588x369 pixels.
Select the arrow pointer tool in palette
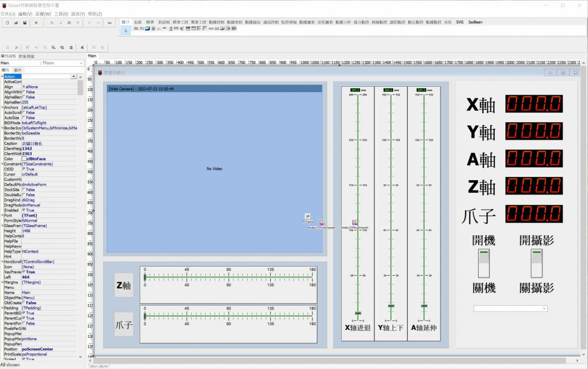(126, 30)
